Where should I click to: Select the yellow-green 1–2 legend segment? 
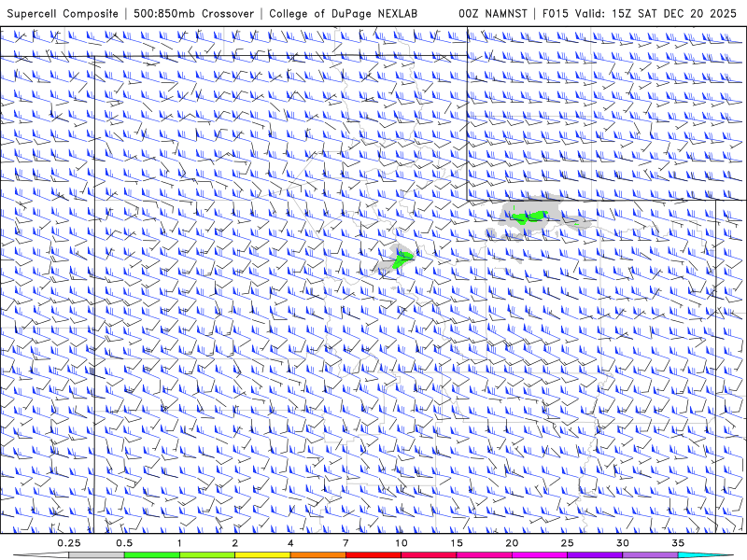coord(207,555)
